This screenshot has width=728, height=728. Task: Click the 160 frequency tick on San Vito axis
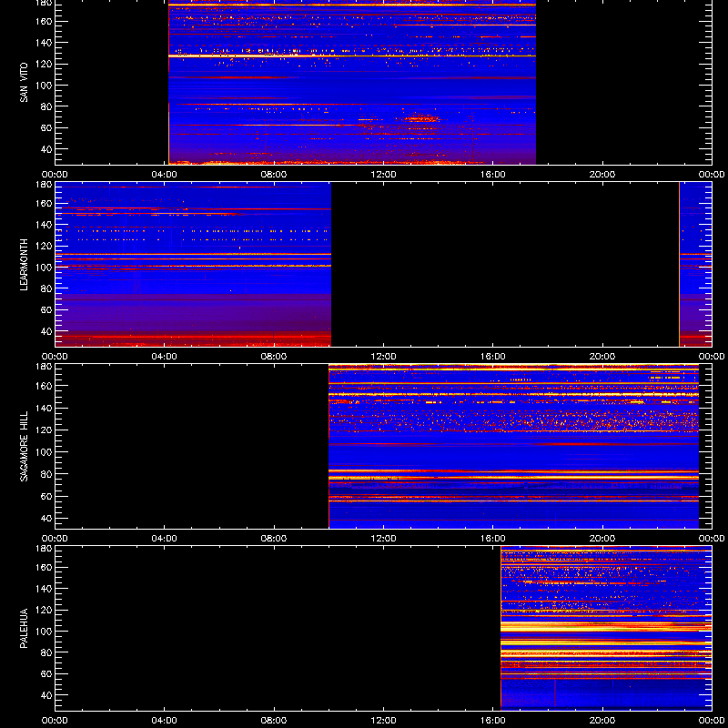point(44,21)
